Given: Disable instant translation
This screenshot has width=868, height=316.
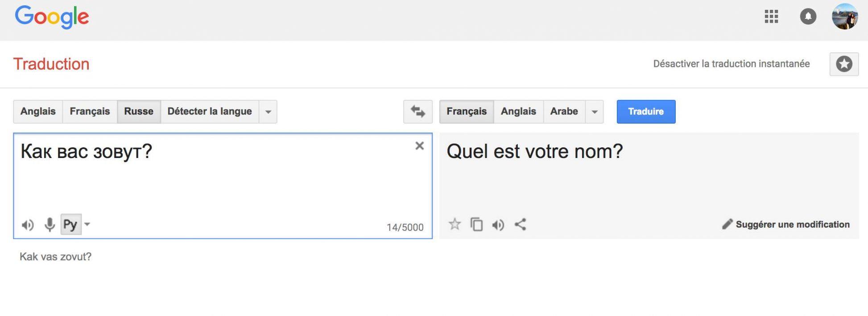Looking at the screenshot, I should pyautogui.click(x=732, y=64).
